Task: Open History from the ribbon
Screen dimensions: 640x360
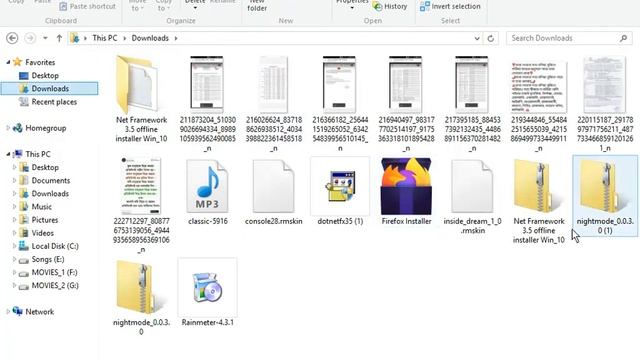Action: pyautogui.click(x=390, y=7)
